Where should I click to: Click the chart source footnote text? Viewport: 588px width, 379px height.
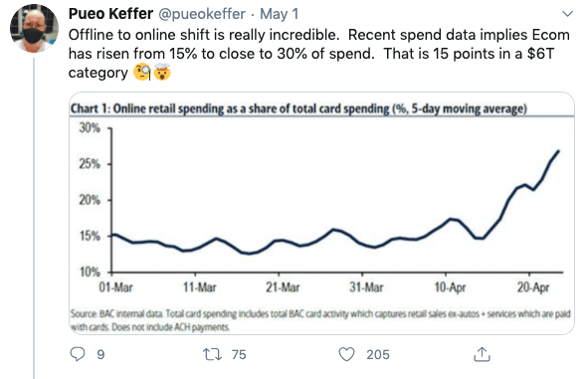[320, 320]
